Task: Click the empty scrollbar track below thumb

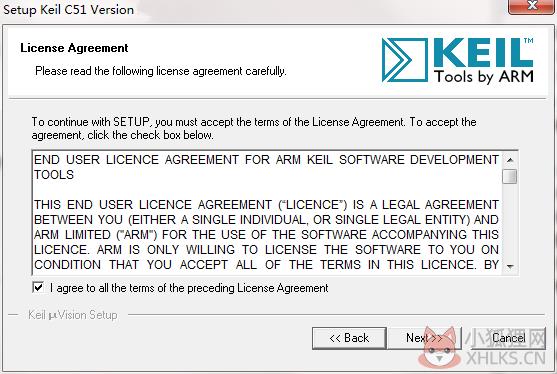Action: (510, 222)
